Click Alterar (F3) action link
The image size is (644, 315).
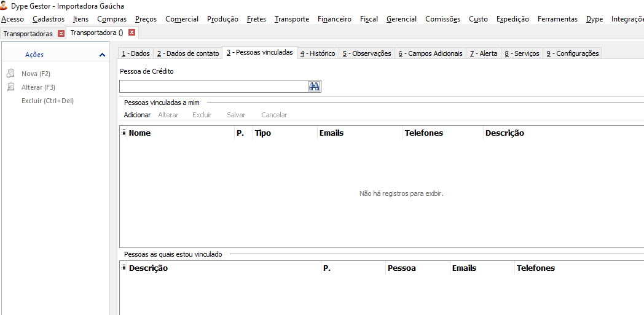coord(38,87)
